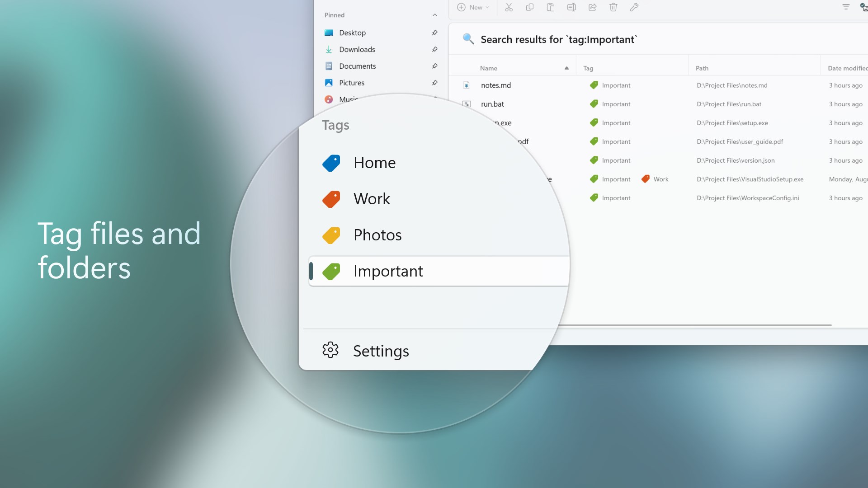
Task: Select the Work tag in the sidebar
Action: coord(372,199)
